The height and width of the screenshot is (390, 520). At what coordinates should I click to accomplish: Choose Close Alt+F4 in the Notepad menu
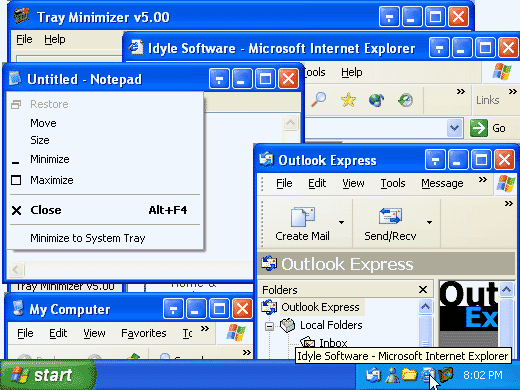(105, 210)
